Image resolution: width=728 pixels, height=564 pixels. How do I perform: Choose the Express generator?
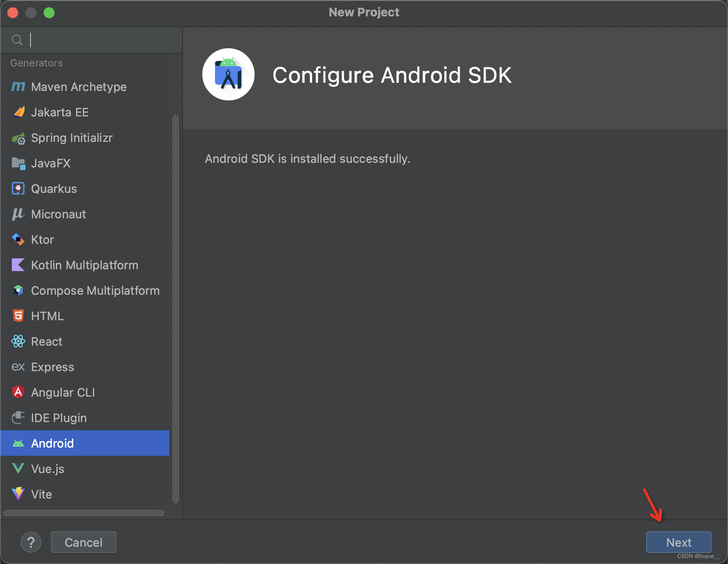[x=85, y=367]
